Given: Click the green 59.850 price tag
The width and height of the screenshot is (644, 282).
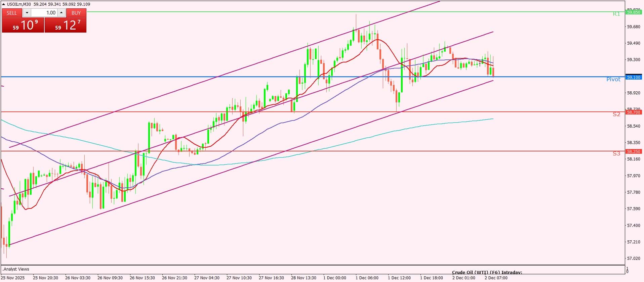Looking at the screenshot, I should 633,12.
